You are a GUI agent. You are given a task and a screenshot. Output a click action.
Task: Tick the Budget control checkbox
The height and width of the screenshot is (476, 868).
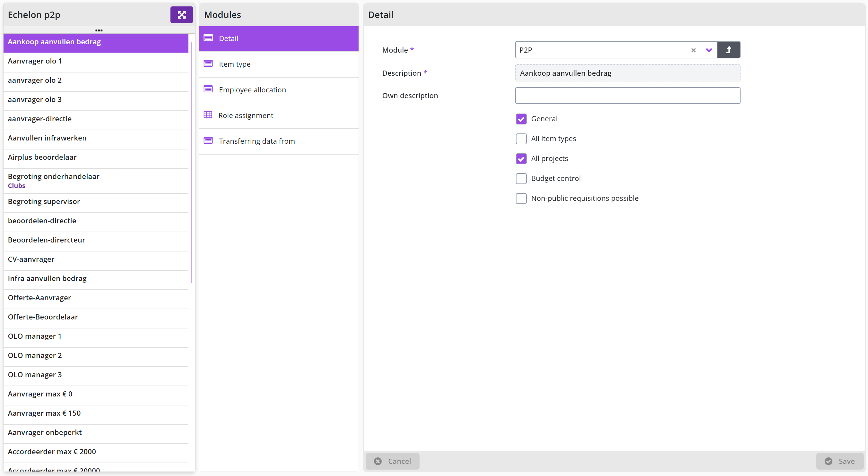[x=521, y=178]
